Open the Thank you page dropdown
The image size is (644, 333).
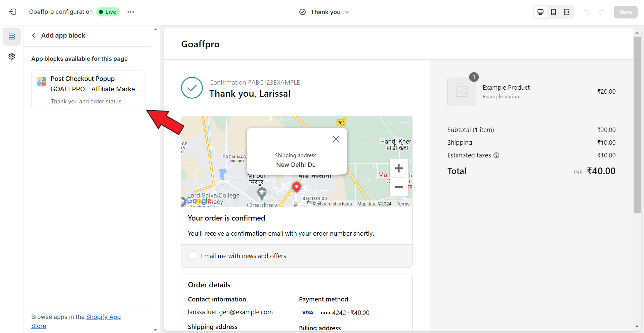pyautogui.click(x=325, y=12)
